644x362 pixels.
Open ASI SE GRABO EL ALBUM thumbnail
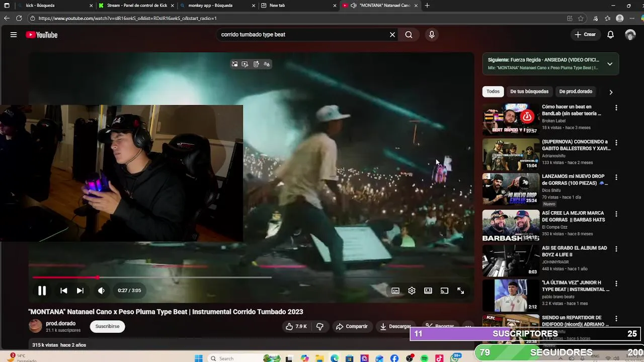[511, 260]
